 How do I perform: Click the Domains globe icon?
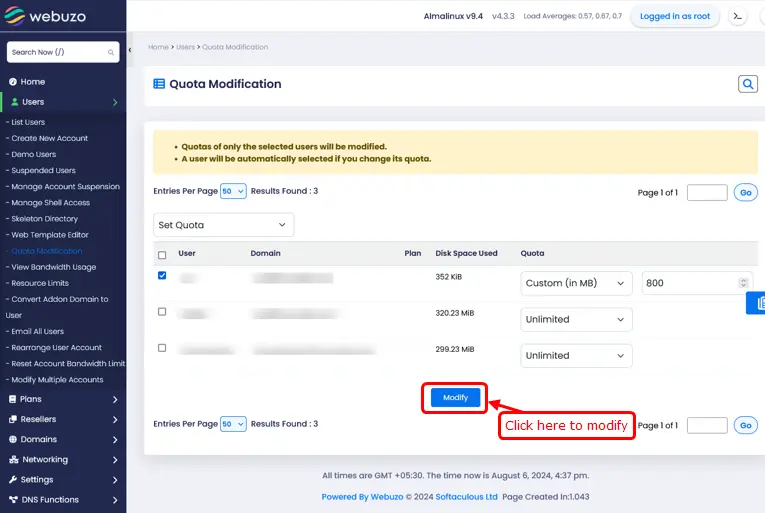pyautogui.click(x=13, y=439)
